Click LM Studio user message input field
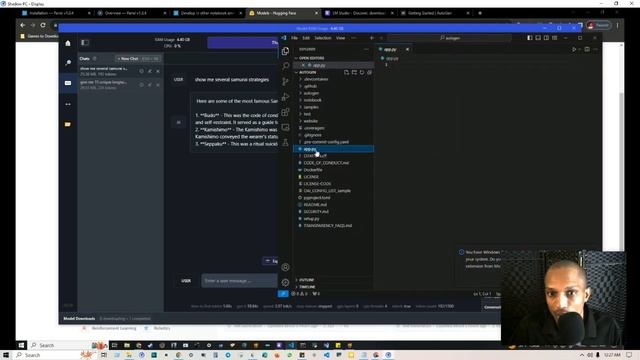Image resolution: width=640 pixels, height=360 pixels. pyautogui.click(x=239, y=281)
